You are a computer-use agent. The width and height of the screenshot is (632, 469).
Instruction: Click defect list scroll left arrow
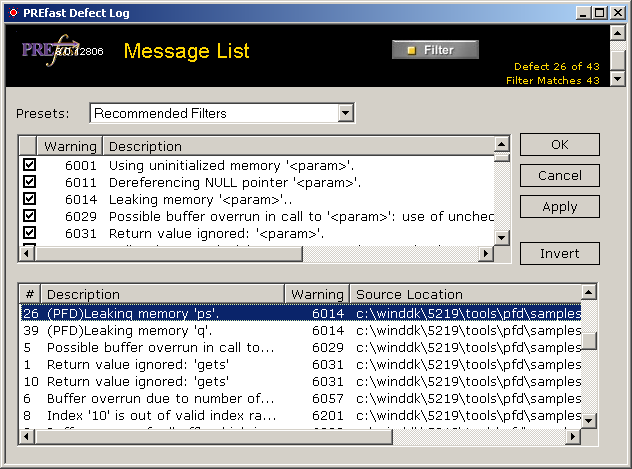27,436
